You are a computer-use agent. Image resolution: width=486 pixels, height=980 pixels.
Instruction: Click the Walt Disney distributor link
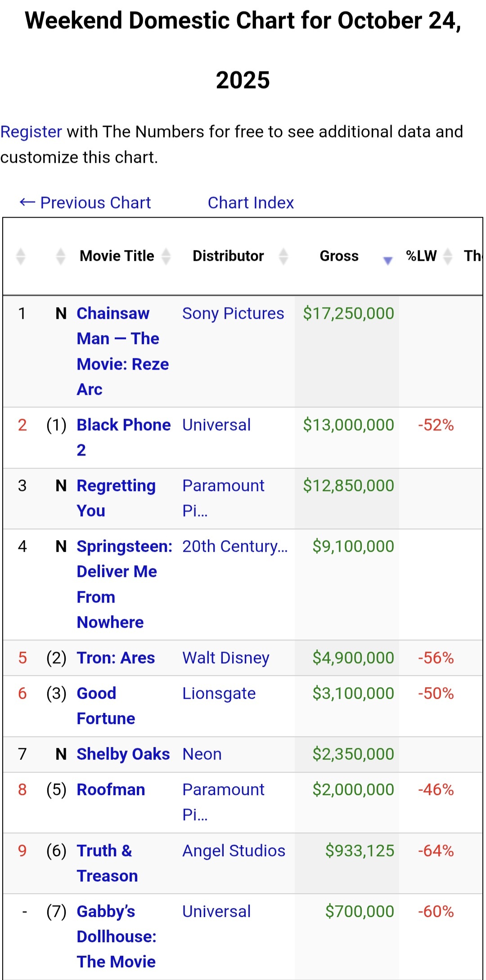click(x=226, y=658)
